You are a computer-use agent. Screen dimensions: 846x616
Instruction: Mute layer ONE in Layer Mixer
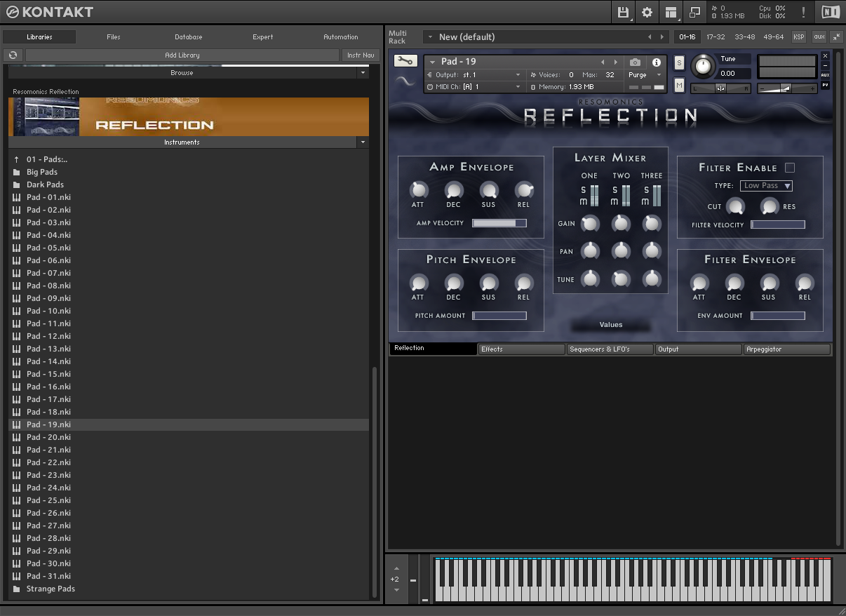pyautogui.click(x=583, y=201)
